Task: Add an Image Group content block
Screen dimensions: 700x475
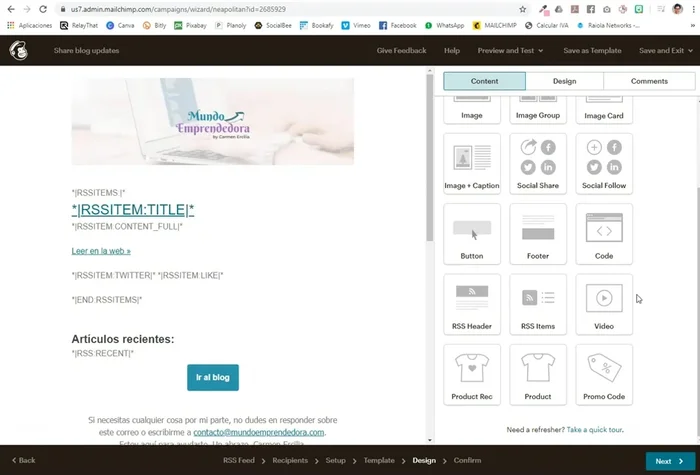Action: pyautogui.click(x=538, y=109)
